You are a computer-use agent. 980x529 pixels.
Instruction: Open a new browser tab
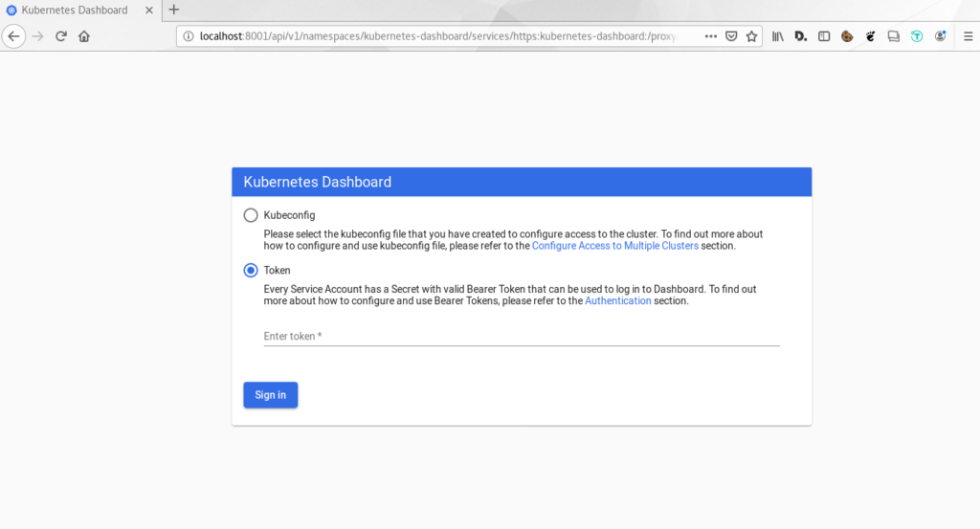point(174,10)
